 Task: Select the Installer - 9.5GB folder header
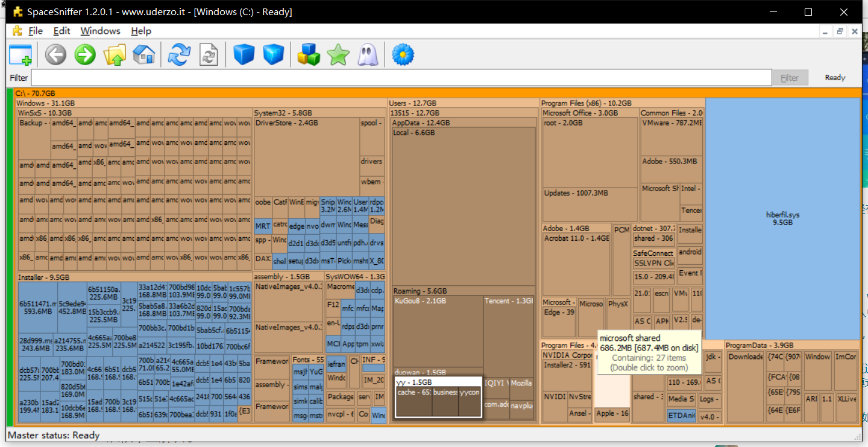click(134, 277)
